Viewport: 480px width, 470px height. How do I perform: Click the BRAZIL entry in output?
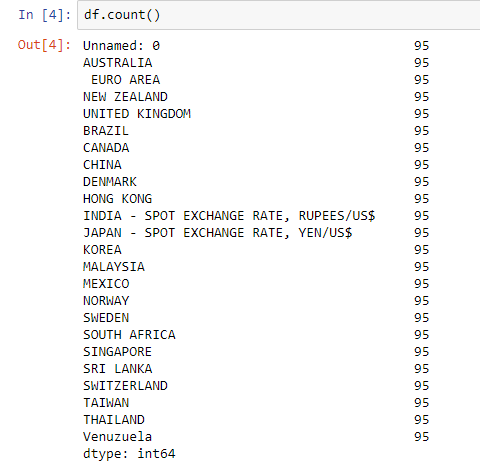[x=106, y=131]
